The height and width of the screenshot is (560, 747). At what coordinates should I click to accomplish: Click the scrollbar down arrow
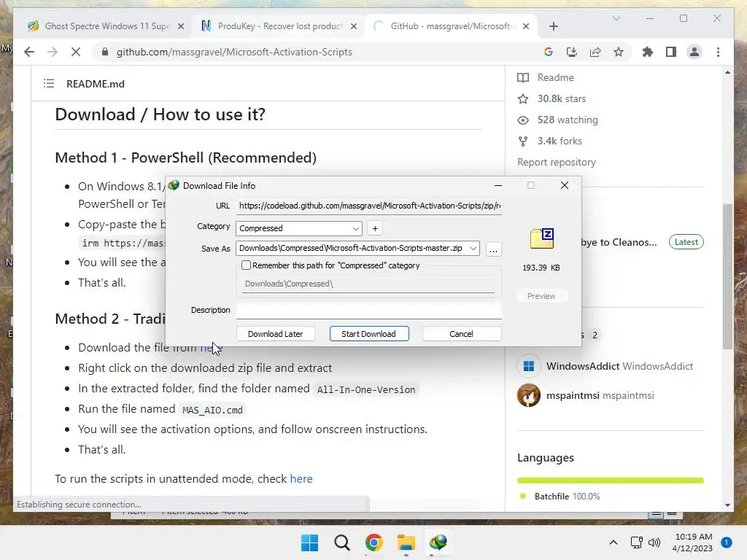(x=727, y=505)
